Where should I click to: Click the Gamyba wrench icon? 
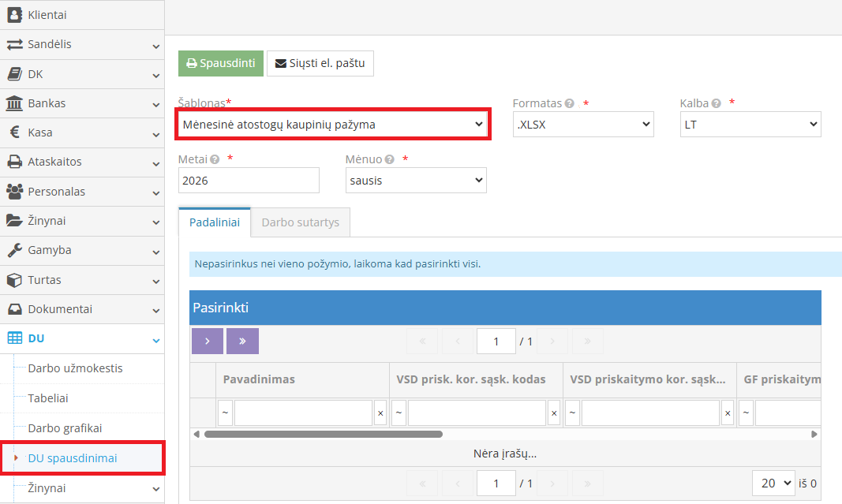point(14,250)
